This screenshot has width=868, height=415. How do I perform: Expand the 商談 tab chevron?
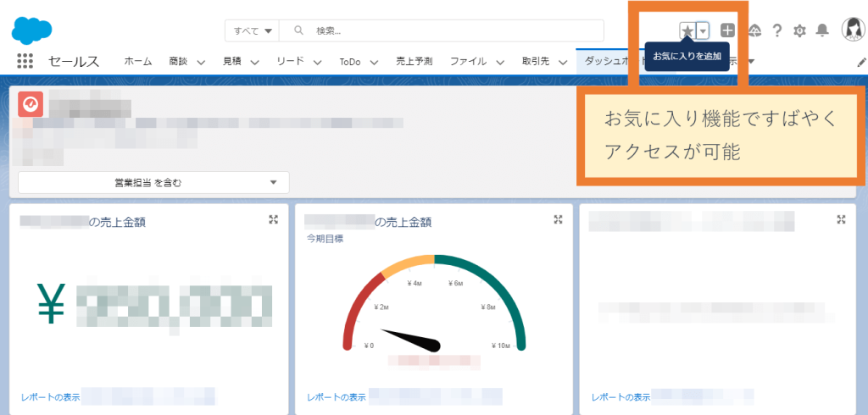(x=200, y=62)
